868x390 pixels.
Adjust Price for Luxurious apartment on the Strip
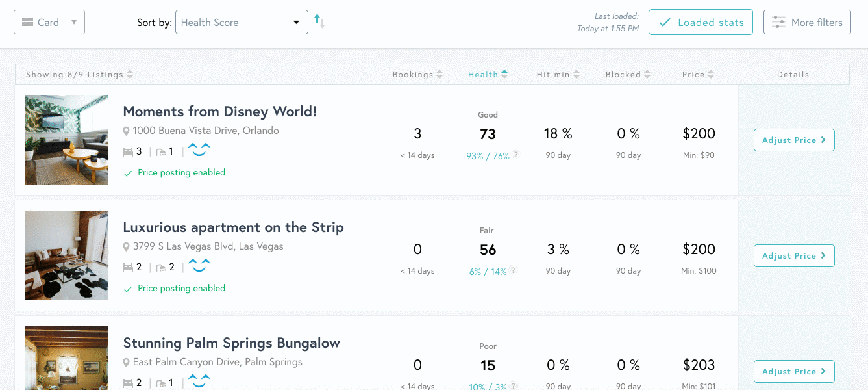point(794,255)
